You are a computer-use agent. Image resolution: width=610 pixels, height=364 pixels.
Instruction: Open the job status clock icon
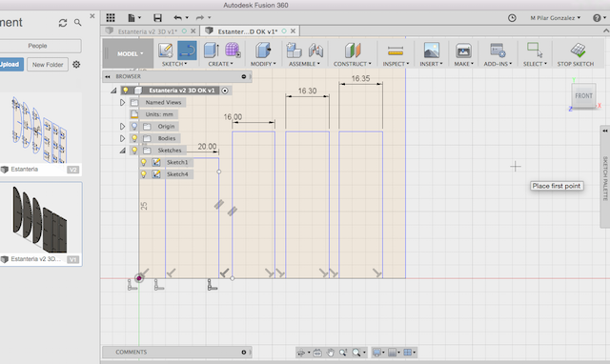point(512,18)
